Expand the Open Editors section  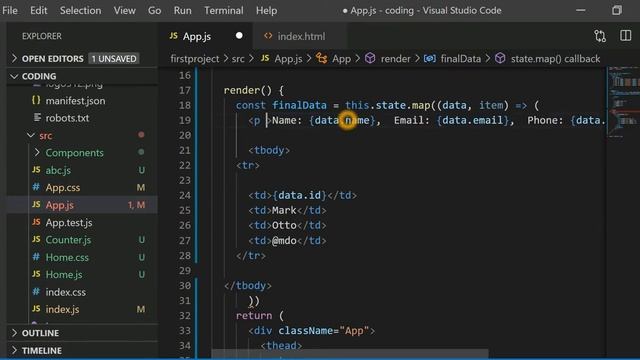point(52,59)
